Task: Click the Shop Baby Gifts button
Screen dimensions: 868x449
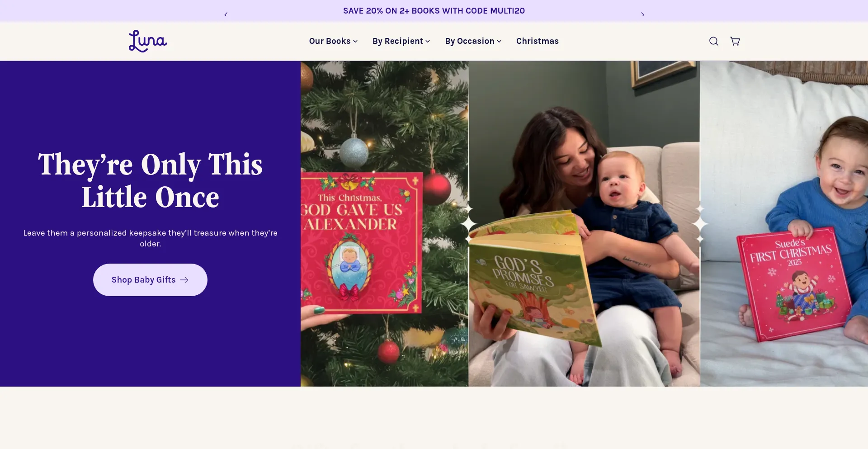Action: click(150, 280)
